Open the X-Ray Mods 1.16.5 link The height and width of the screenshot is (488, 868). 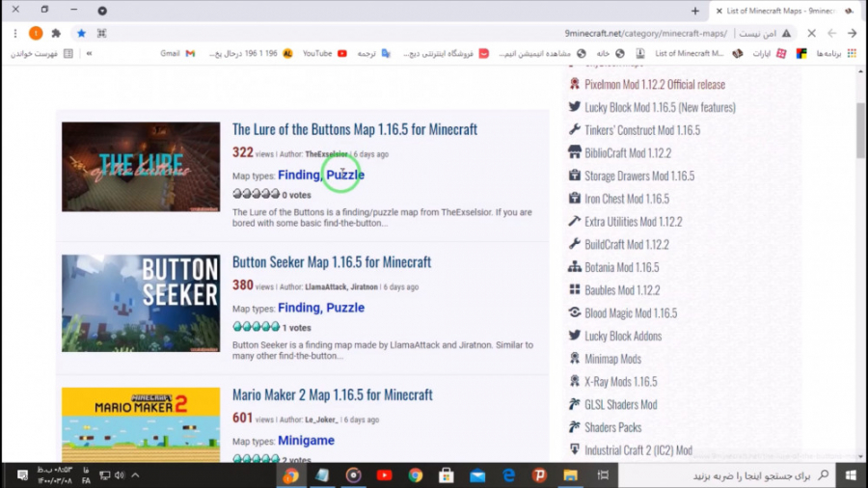pos(620,381)
